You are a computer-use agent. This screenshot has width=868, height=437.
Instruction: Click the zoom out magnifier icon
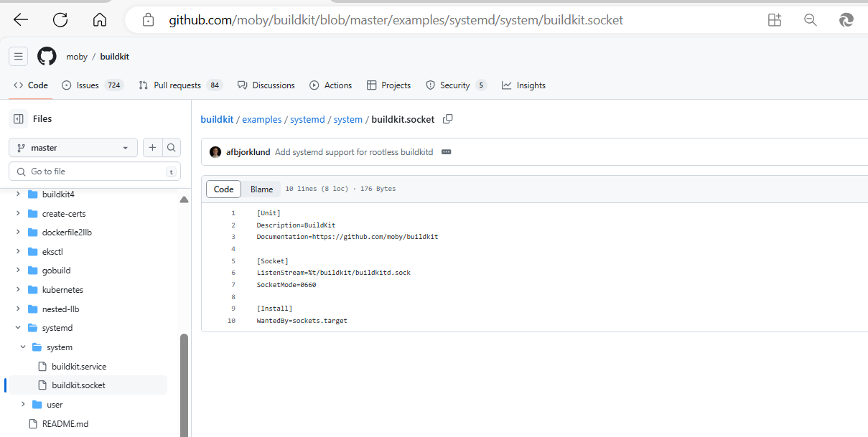811,20
